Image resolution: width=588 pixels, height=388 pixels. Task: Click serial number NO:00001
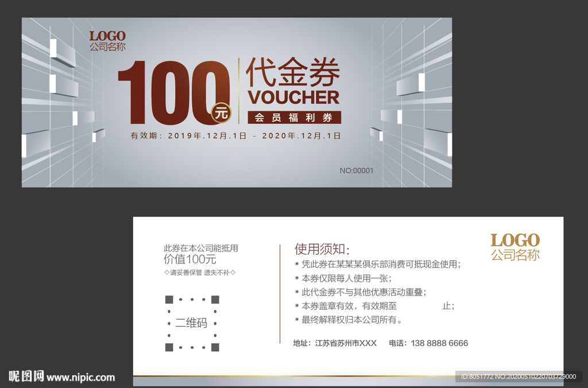(x=356, y=170)
